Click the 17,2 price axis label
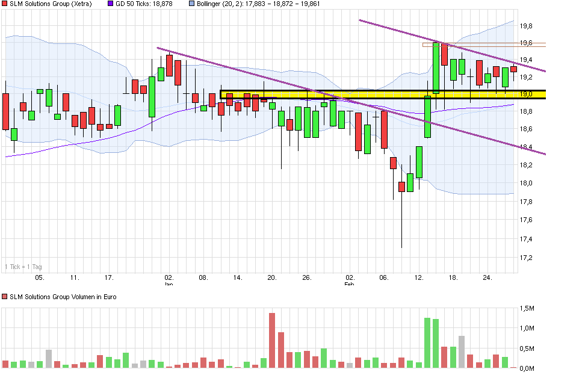Viewport: 588px width, 384px height. (x=526, y=258)
